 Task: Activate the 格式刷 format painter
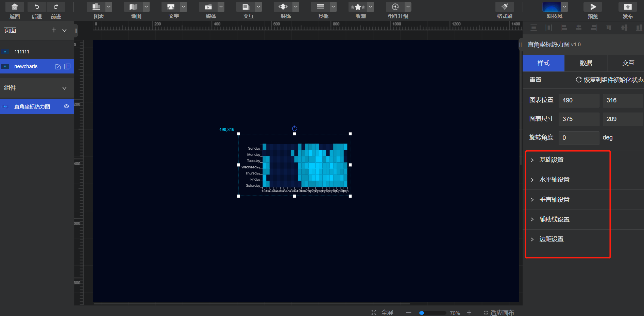505,7
